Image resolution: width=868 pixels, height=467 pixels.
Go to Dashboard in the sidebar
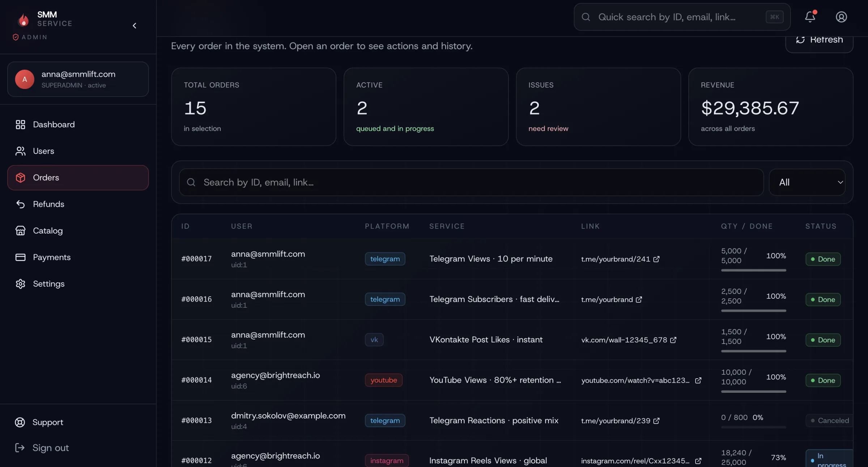(54, 125)
